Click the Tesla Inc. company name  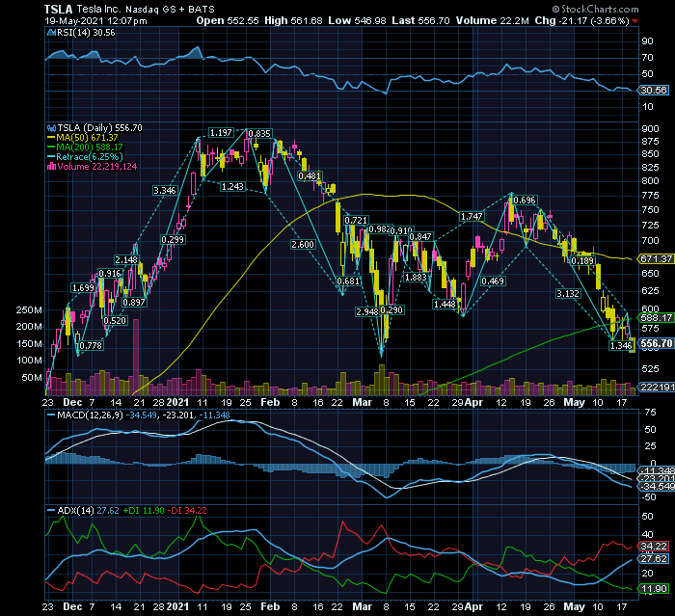99,9
